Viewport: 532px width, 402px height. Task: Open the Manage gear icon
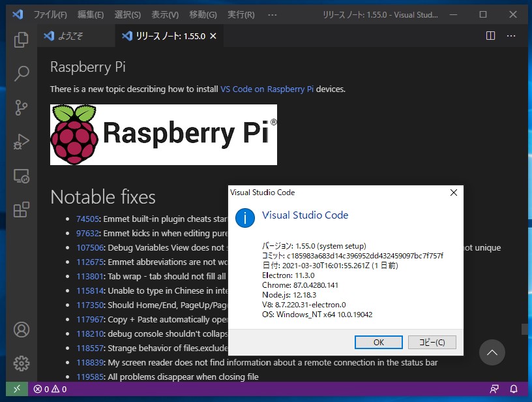[x=21, y=363]
